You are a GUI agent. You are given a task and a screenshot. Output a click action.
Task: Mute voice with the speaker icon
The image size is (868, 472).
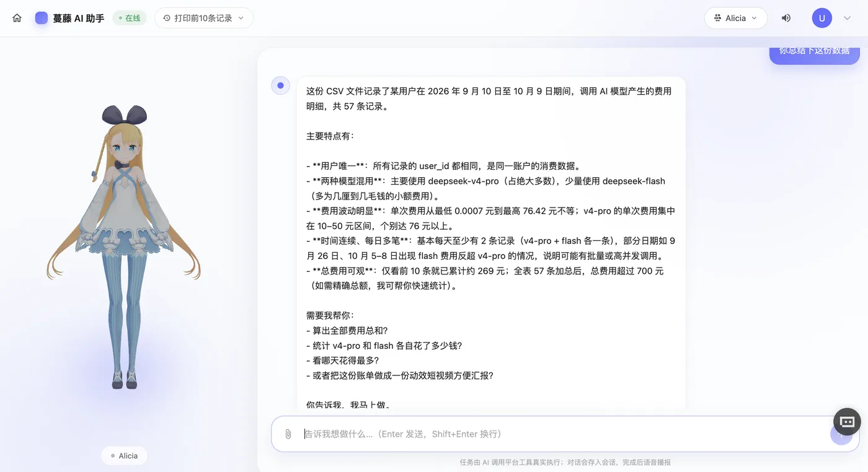click(x=786, y=18)
